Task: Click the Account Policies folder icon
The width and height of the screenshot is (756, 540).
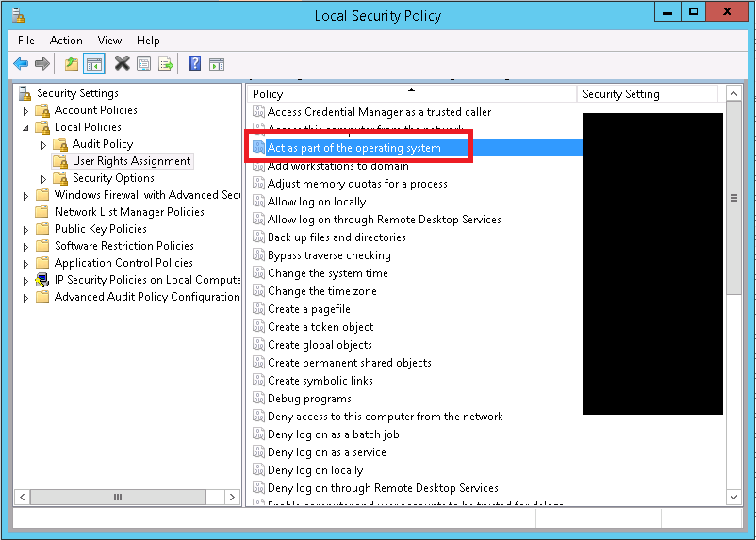Action: (43, 110)
